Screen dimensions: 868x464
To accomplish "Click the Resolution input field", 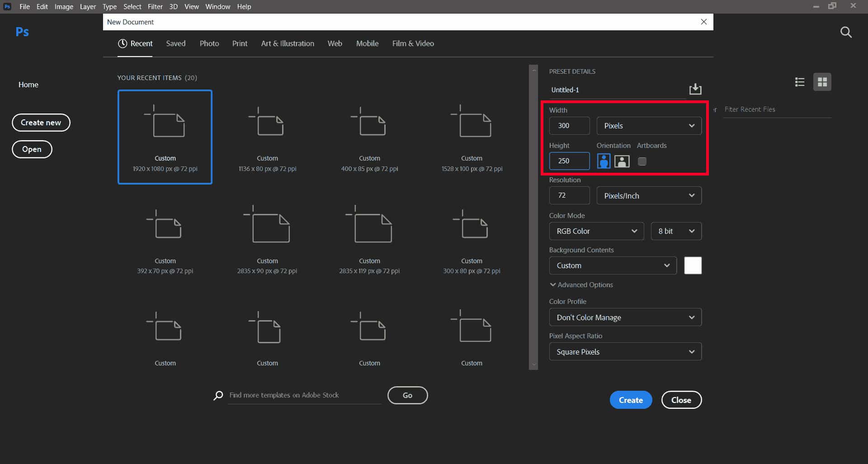I will [x=569, y=195].
